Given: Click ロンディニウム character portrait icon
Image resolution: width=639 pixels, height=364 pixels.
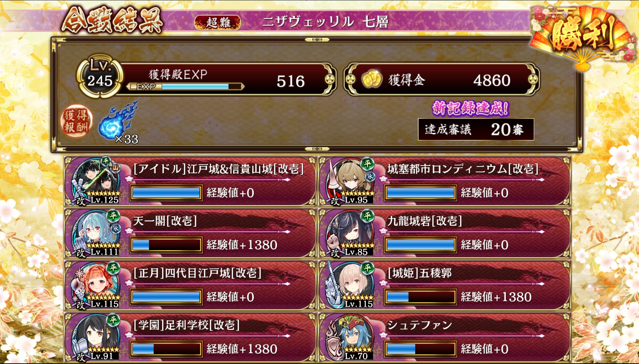Looking at the screenshot, I should point(351,181).
